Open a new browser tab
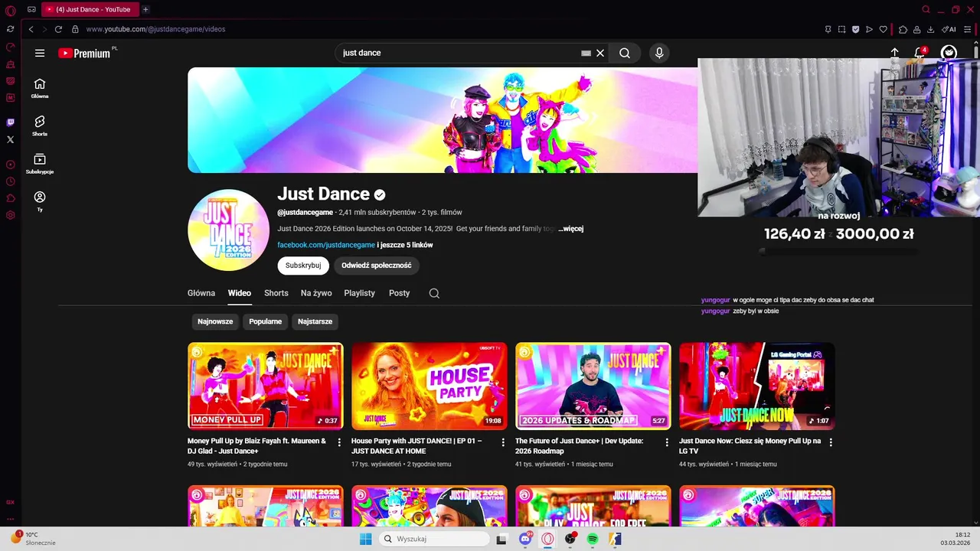 [145, 9]
